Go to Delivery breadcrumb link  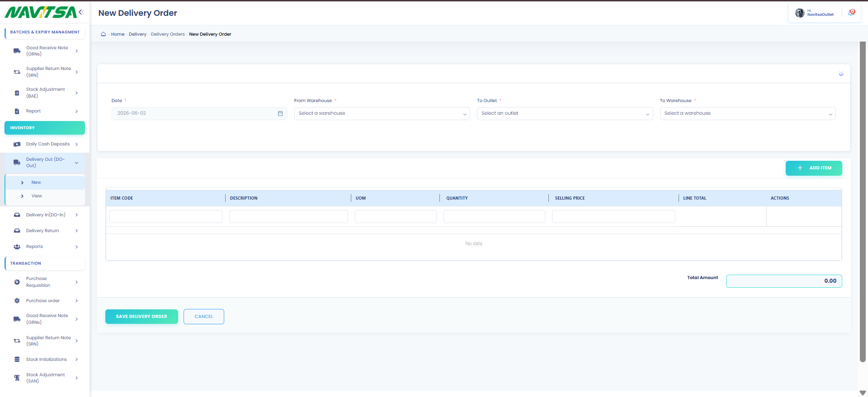pyautogui.click(x=137, y=34)
